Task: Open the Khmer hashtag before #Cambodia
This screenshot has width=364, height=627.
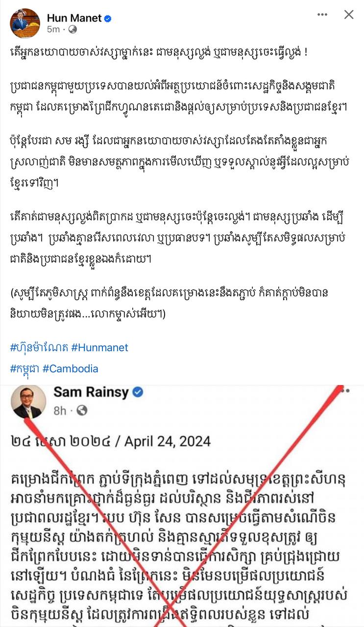Action: (24, 369)
